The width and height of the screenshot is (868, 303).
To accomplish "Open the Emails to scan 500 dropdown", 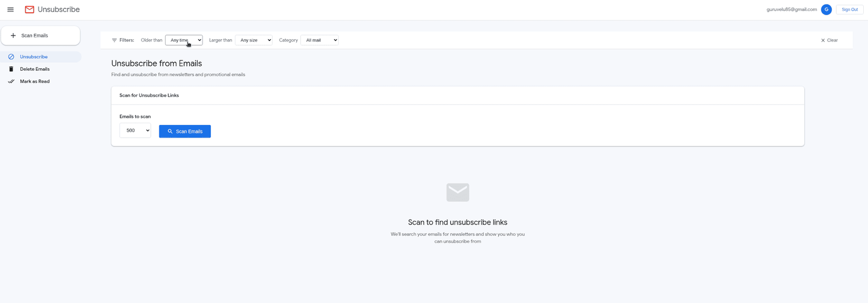I will click(135, 130).
